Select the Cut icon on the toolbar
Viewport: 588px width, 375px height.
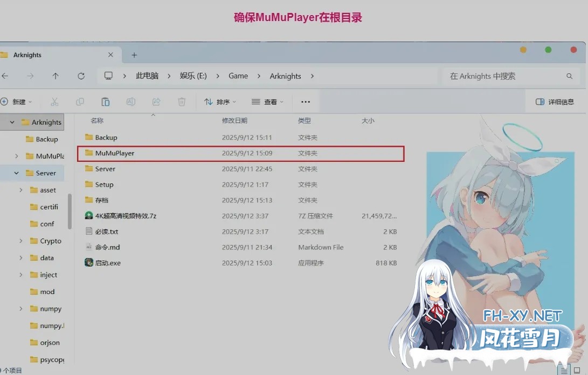(54, 101)
